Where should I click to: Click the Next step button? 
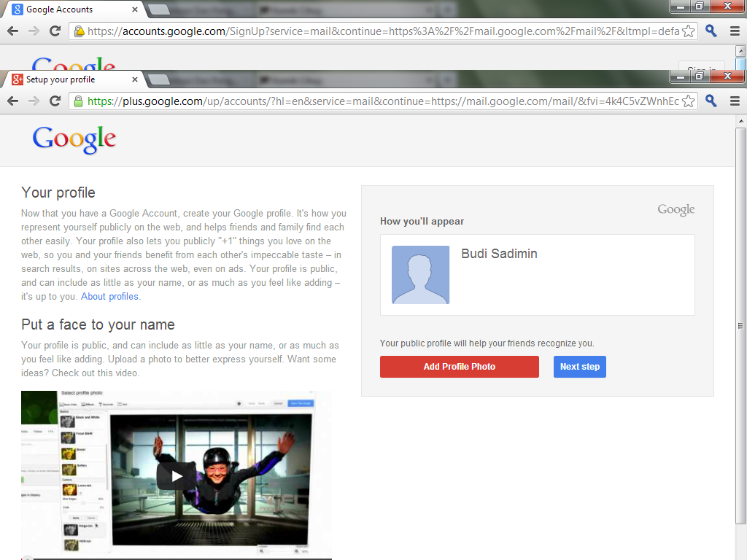pos(580,367)
